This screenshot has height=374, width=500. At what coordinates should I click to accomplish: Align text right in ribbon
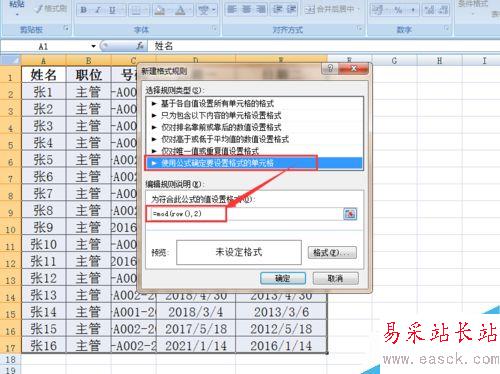[260, 9]
